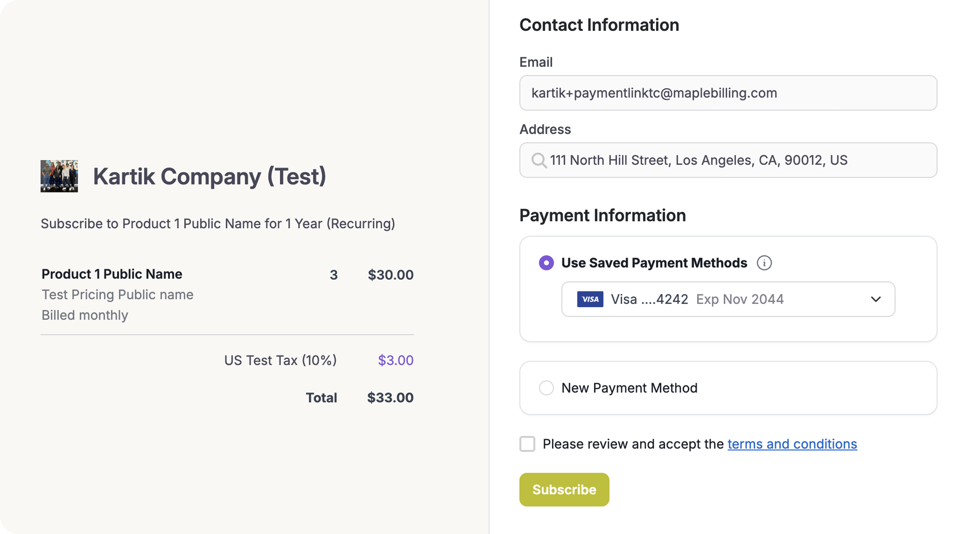Click the Use Saved Payment Methods label

[654, 263]
